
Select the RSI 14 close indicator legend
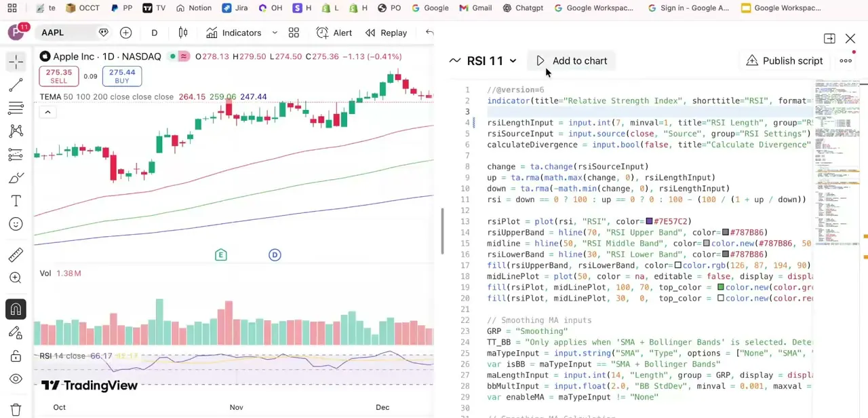(62, 356)
